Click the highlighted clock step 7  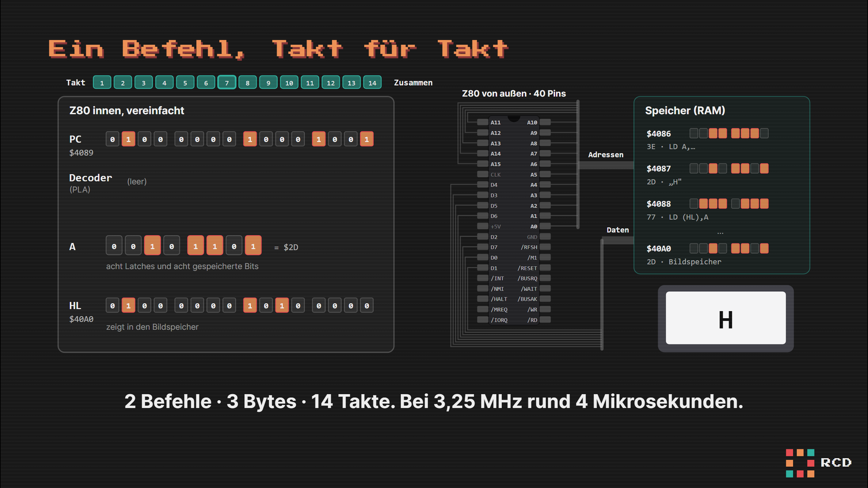[227, 82]
